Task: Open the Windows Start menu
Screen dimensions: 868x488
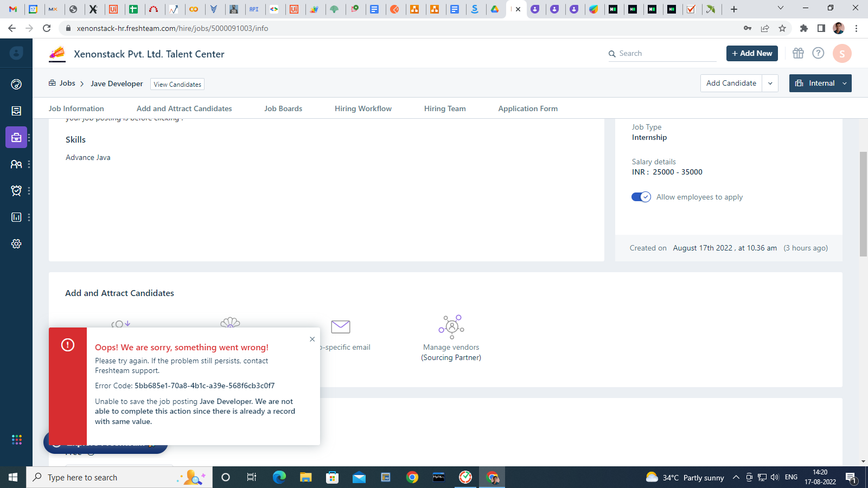Action: point(13,477)
